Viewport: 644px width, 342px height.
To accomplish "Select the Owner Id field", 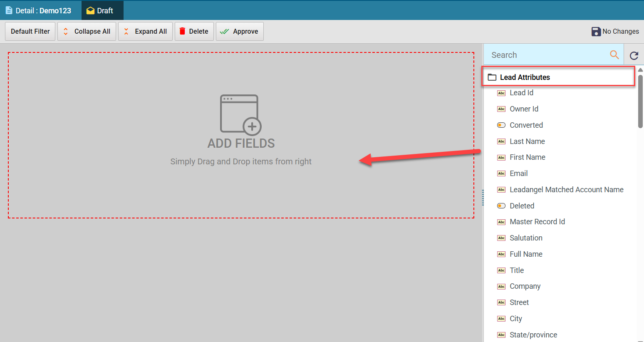I will click(x=524, y=109).
